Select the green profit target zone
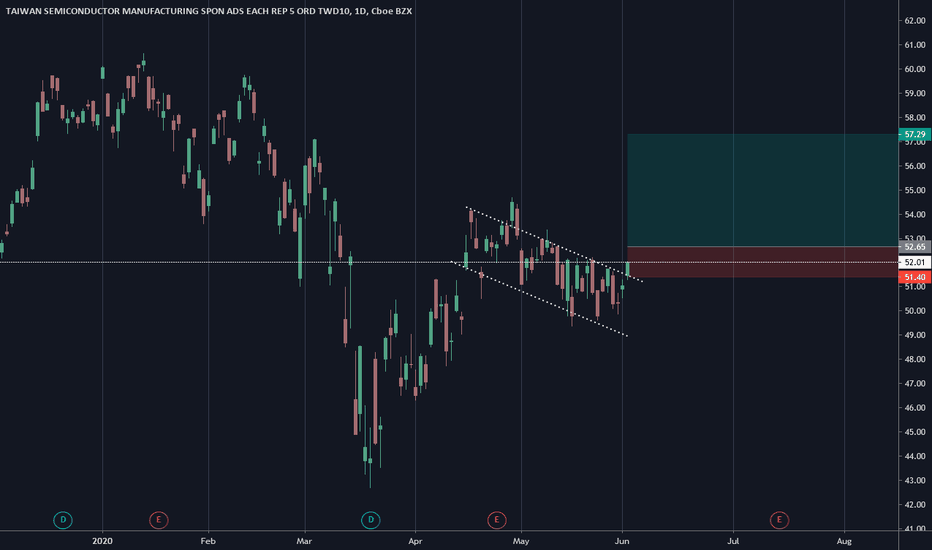This screenshot has height=550, width=932. coord(763,190)
